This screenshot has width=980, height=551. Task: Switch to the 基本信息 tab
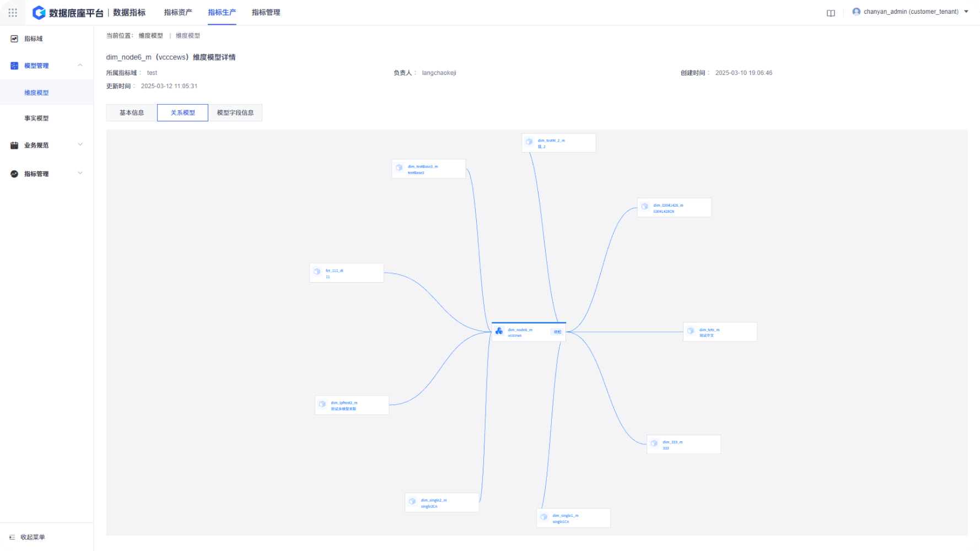132,112
